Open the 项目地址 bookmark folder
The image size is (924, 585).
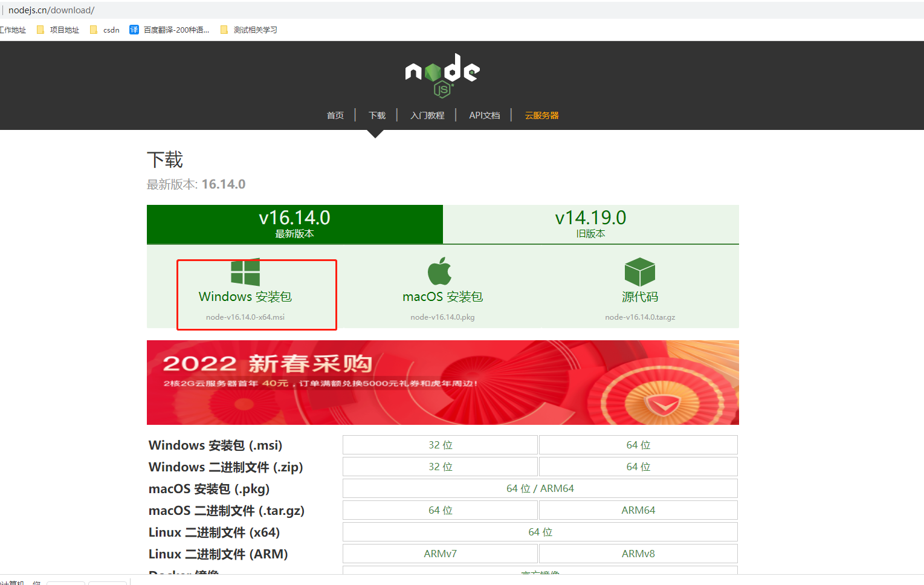(58, 30)
